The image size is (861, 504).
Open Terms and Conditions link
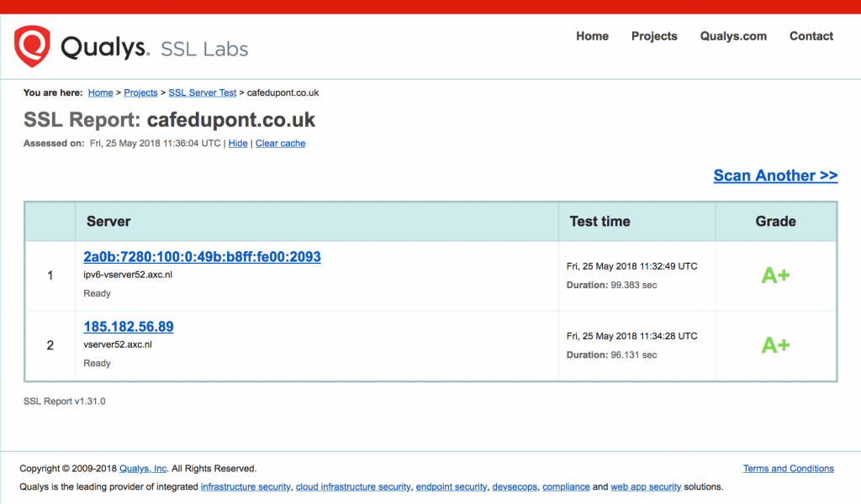[x=788, y=469]
